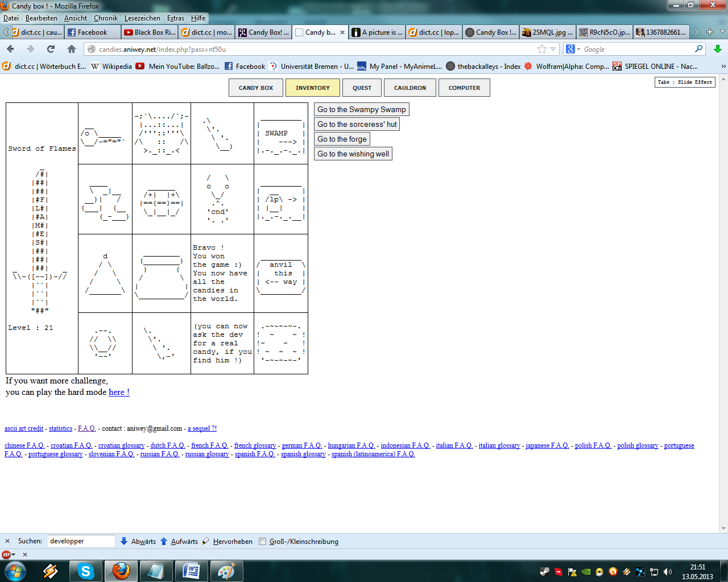Toggle Groß-/Kleinschreibung checkbox
This screenshot has height=582, width=728.
click(x=262, y=542)
